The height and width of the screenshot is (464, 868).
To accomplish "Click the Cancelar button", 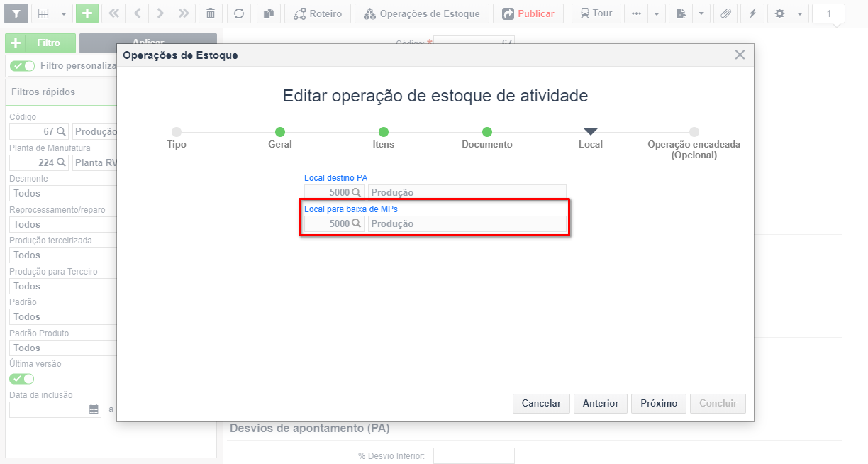I will point(541,403).
